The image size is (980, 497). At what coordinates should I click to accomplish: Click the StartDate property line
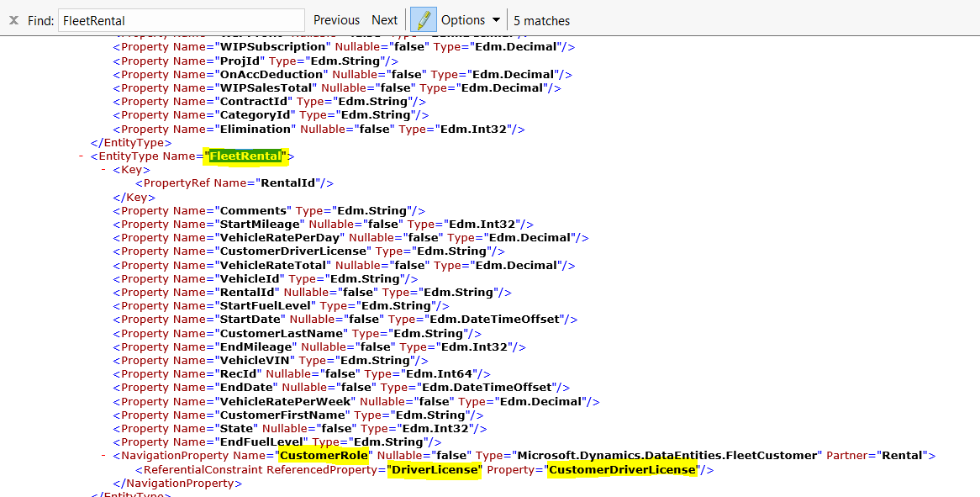345,320
